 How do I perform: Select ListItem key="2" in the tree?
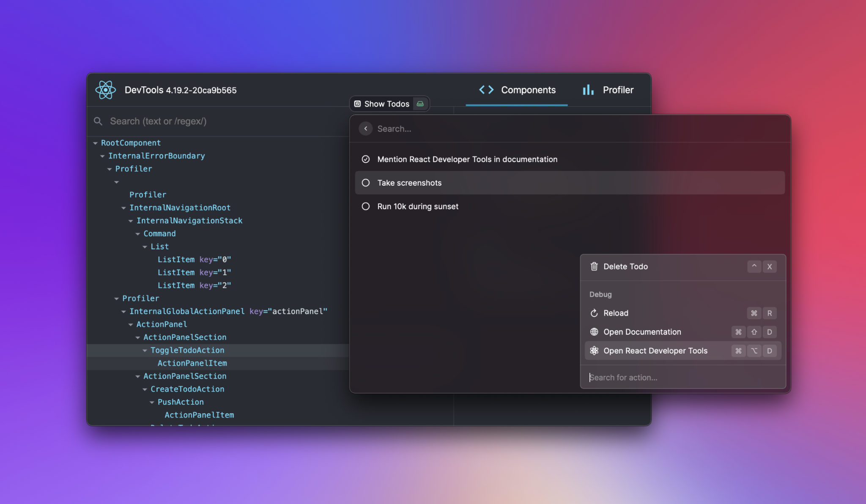[194, 285]
